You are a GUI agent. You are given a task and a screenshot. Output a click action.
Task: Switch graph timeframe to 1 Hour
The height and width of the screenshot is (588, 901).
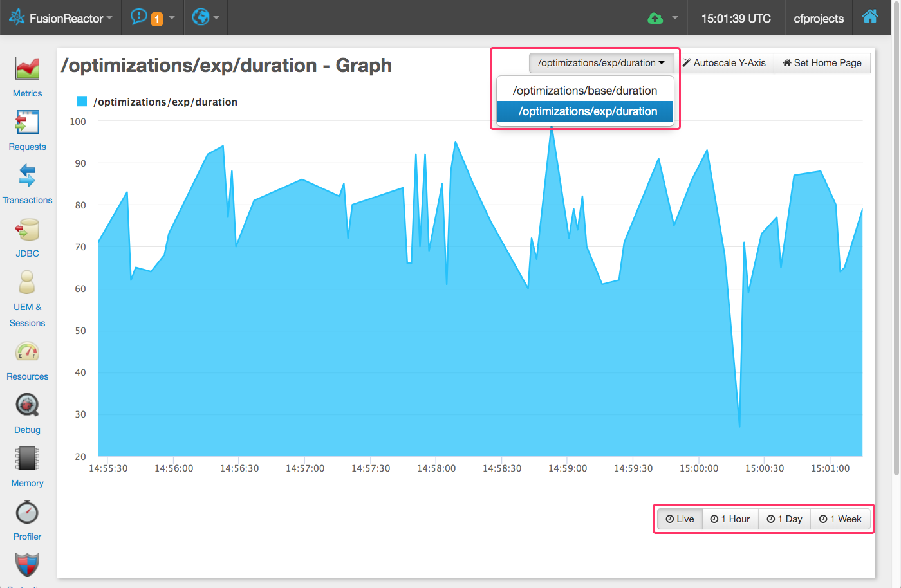click(730, 519)
